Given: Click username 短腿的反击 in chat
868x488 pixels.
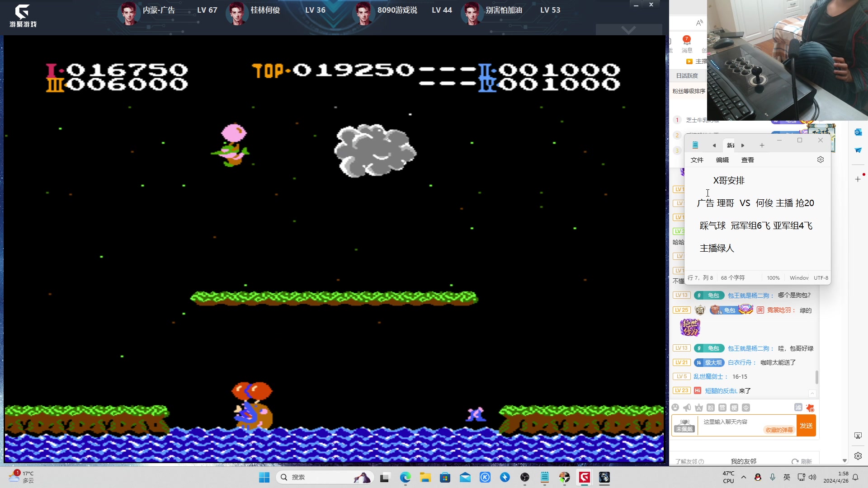Looking at the screenshot, I should point(721,391).
